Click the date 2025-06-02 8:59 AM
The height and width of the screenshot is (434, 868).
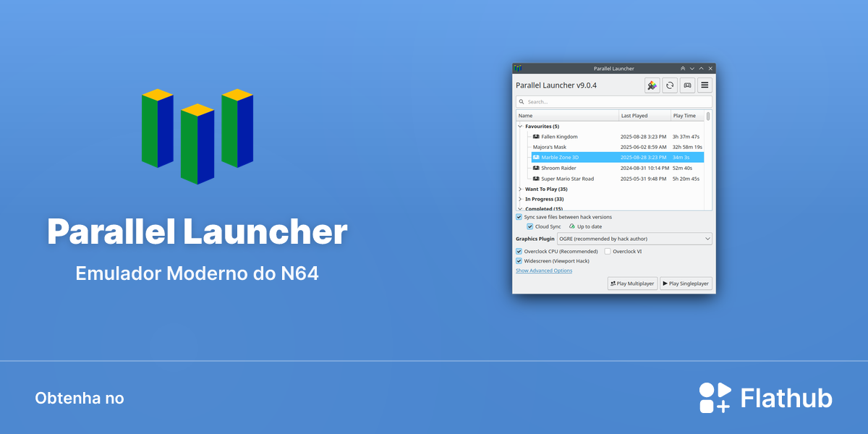tap(643, 147)
